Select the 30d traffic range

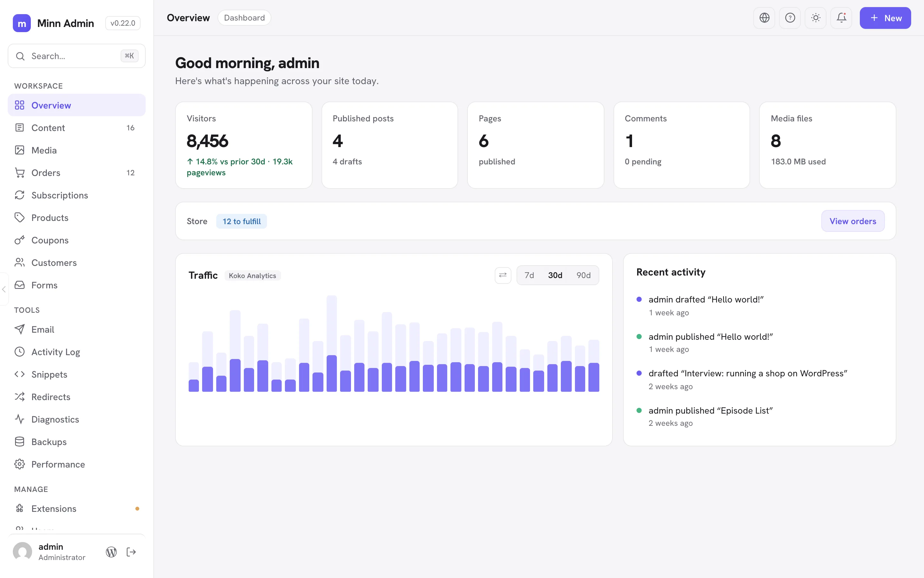pyautogui.click(x=555, y=276)
